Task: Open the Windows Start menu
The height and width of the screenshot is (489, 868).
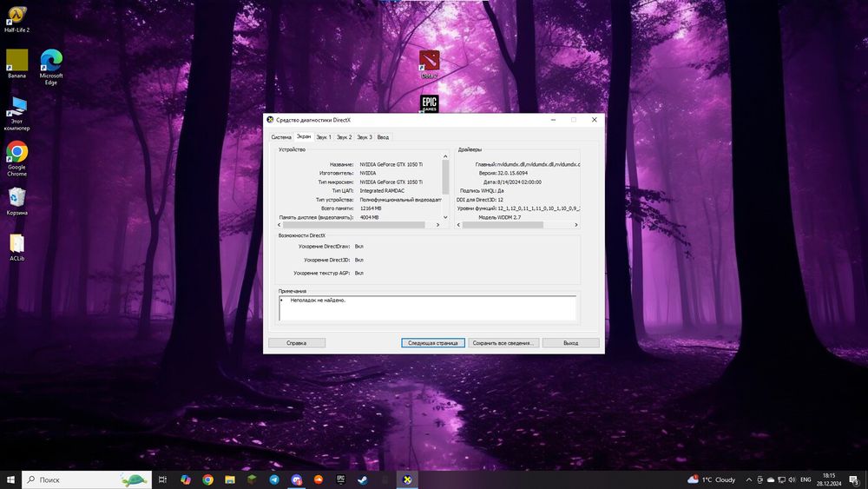Action: pyautogui.click(x=10, y=479)
